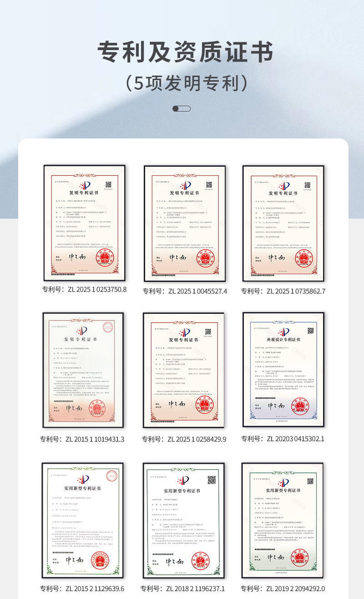Click the red seal on certificate ZL 2025 1 0045527.4
This screenshot has height=599, width=364.
pos(205,259)
